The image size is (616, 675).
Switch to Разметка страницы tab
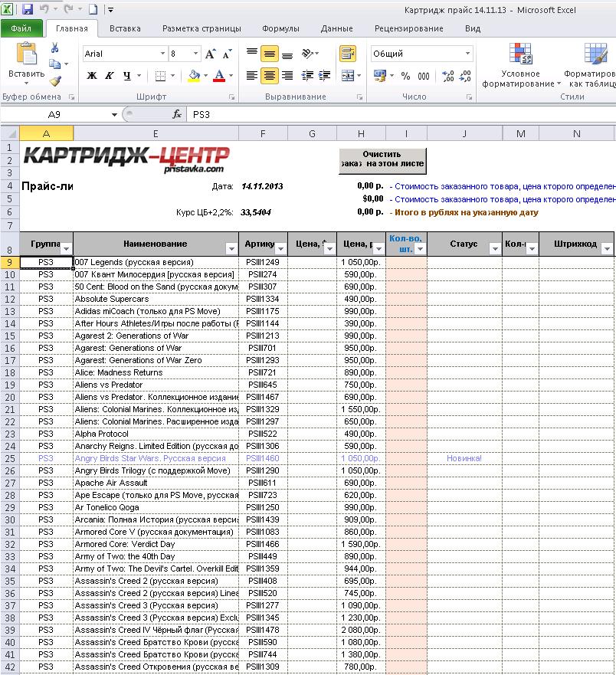click(202, 28)
